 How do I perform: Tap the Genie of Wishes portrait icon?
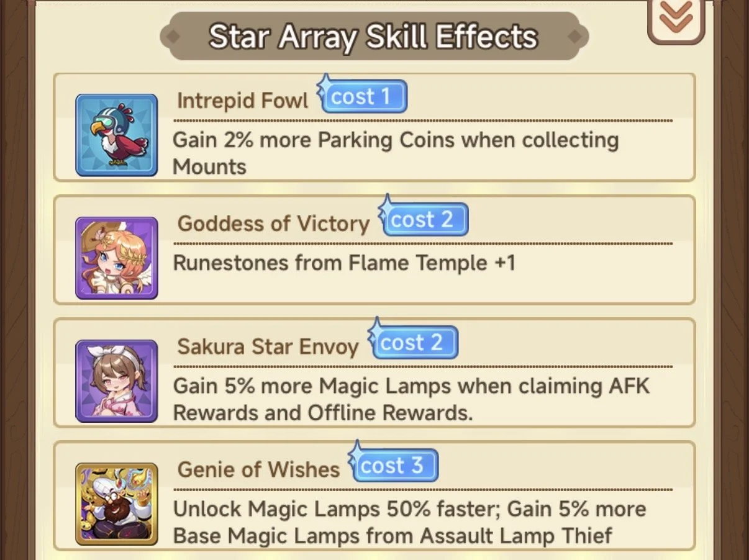coord(117,504)
